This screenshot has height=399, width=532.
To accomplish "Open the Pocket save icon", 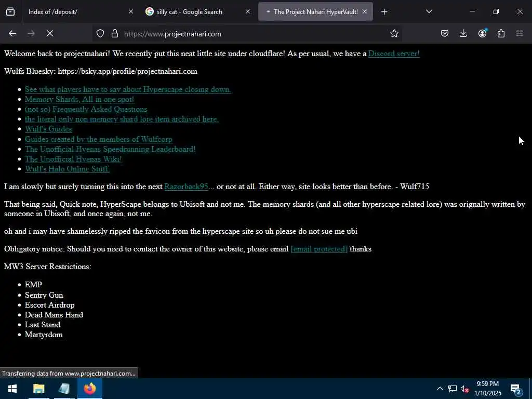I will point(445,33).
